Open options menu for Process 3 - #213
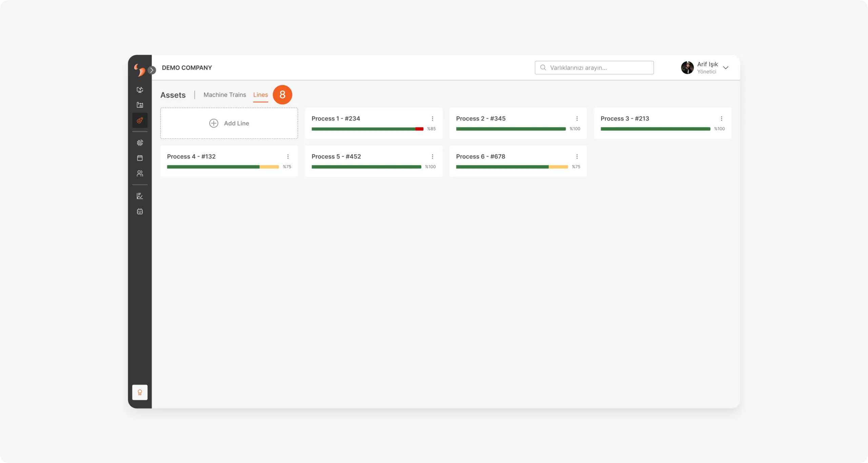868x463 pixels. [x=722, y=119]
